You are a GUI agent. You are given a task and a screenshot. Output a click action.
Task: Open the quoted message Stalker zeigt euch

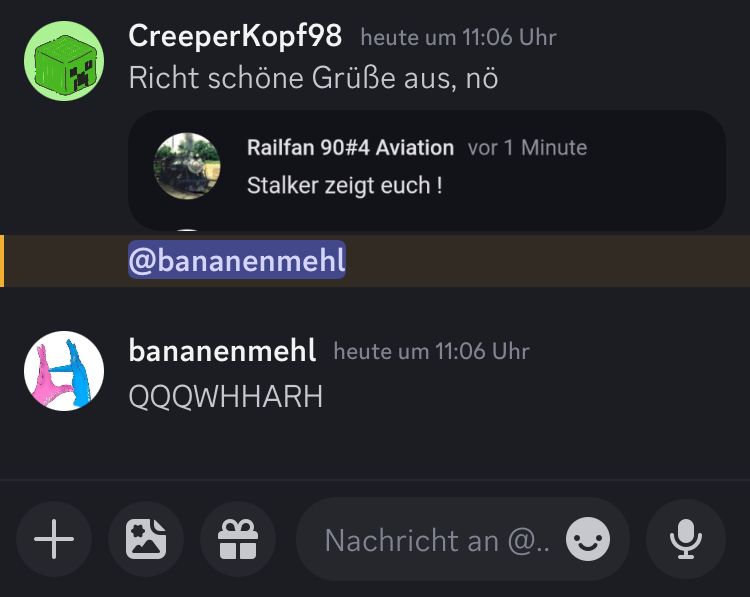[x=344, y=186]
